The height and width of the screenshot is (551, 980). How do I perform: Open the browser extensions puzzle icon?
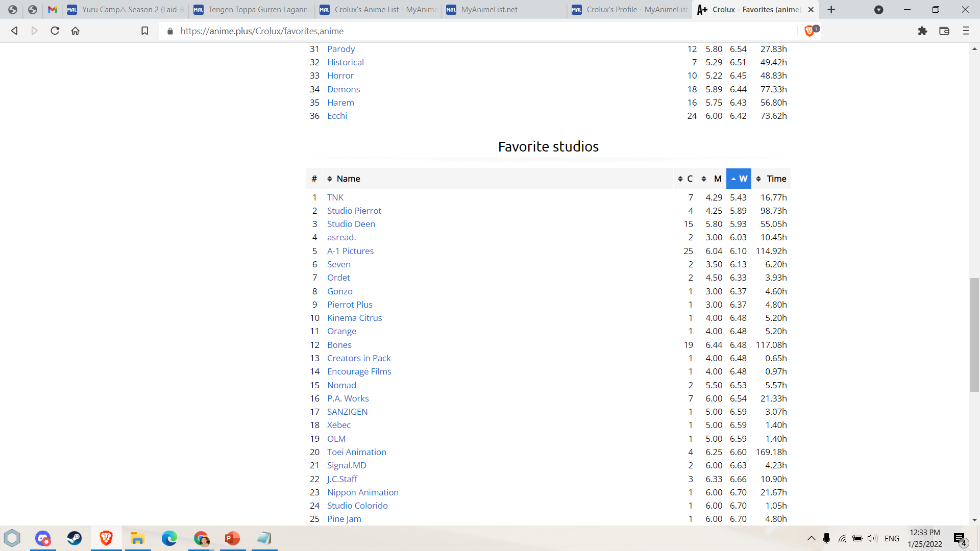922,31
